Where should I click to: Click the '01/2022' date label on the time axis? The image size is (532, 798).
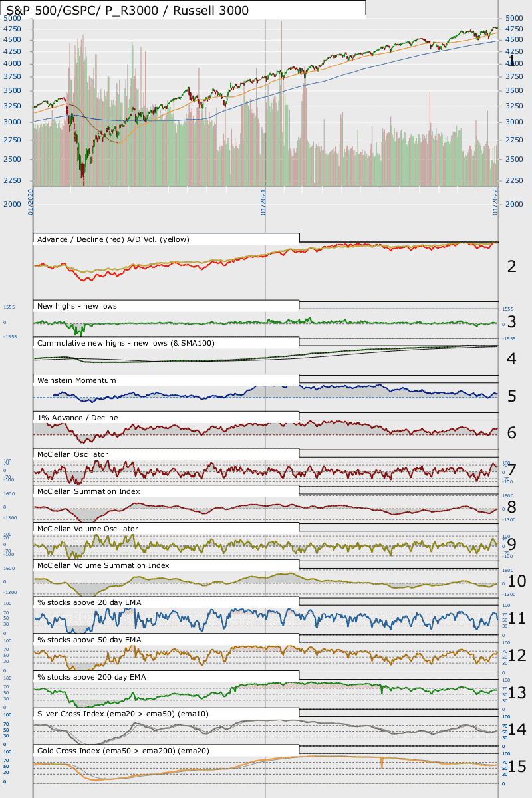point(495,201)
